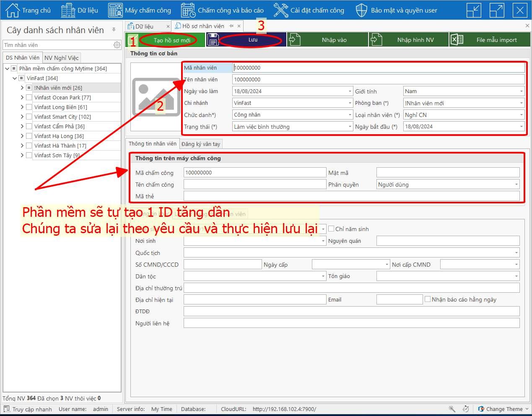The image size is (532, 416).
Task: Click the Excel icon for File mẫu import
Action: [457, 40]
